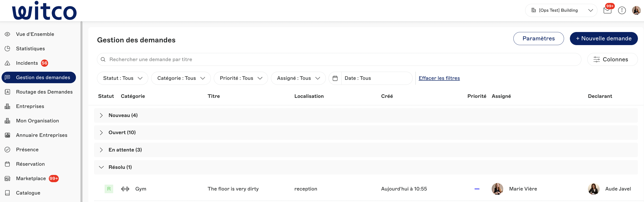
Task: Click the green R status badge on the Gym row
Action: pyautogui.click(x=109, y=189)
